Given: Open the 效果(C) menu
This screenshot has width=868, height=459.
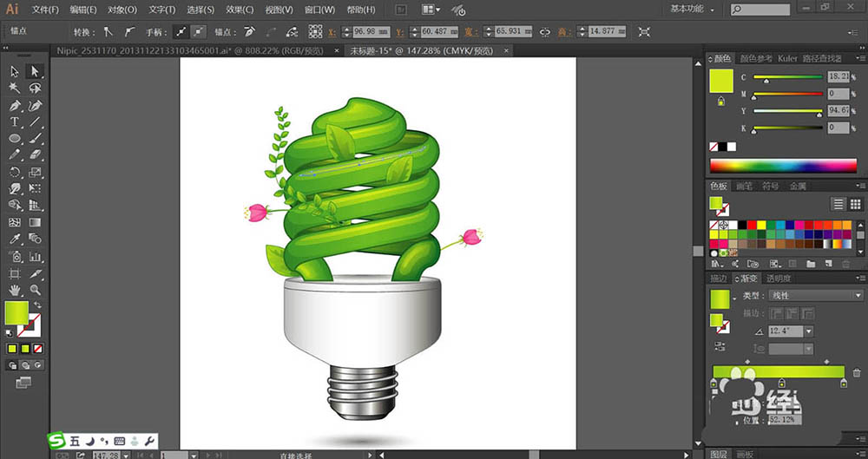Looking at the screenshot, I should pos(240,10).
